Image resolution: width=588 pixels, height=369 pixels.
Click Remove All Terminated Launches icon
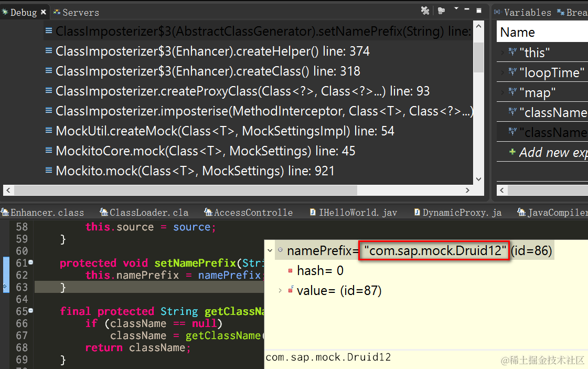point(425,10)
